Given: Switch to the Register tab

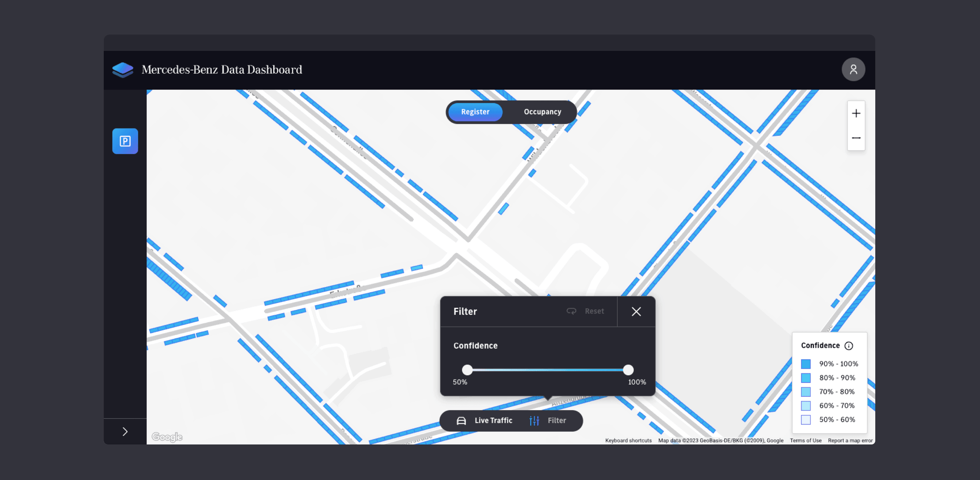Looking at the screenshot, I should (475, 112).
